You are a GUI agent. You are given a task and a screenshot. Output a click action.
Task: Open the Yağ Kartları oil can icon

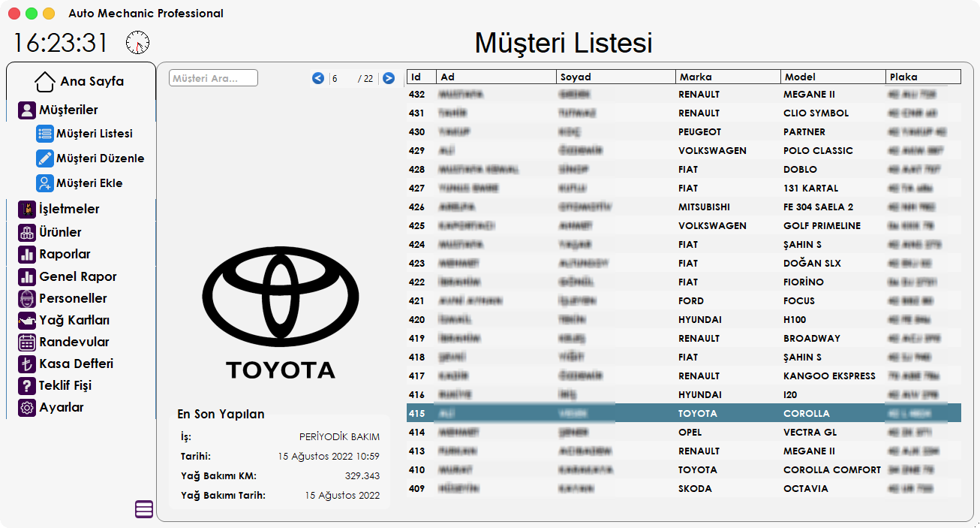[x=27, y=320]
